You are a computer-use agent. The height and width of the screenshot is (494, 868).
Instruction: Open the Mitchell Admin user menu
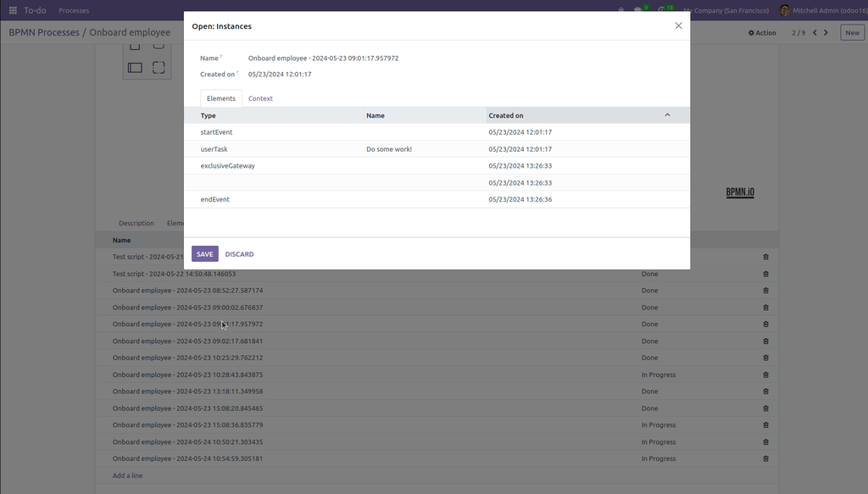point(822,10)
